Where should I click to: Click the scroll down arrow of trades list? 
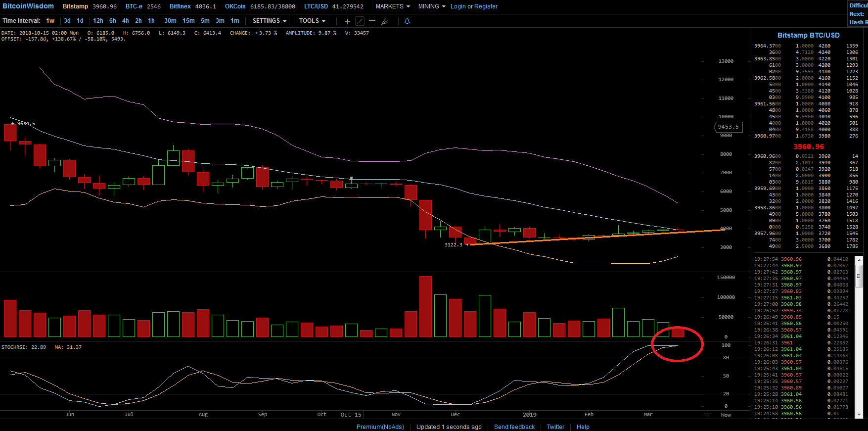point(859,415)
